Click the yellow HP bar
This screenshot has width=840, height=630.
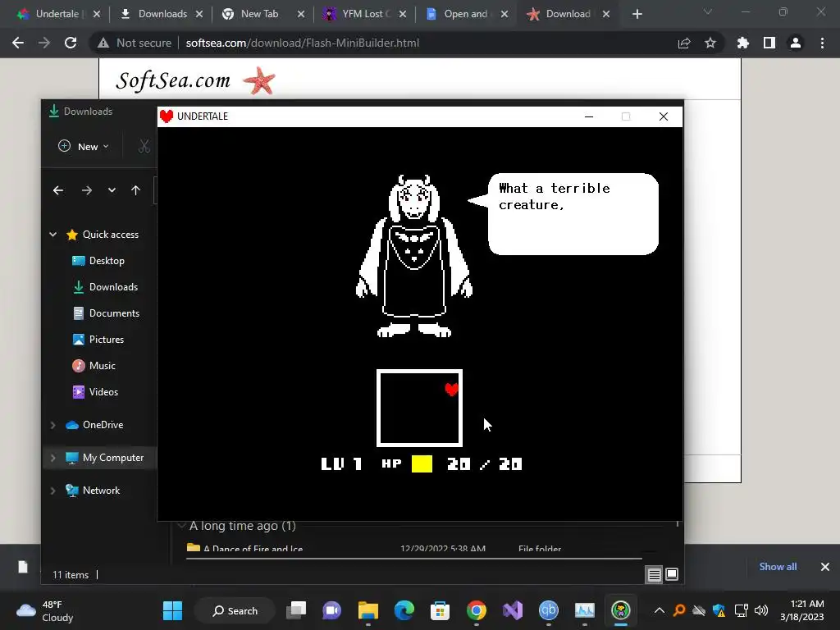(422, 464)
